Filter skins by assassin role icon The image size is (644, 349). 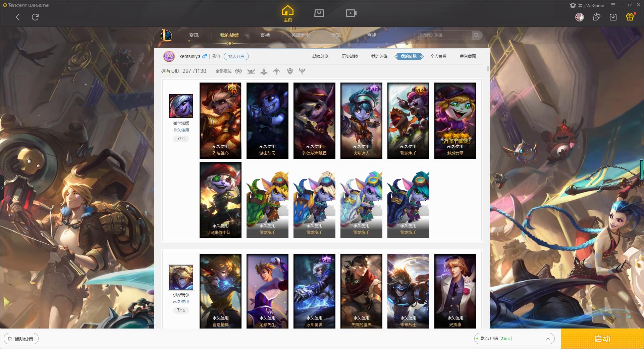click(238, 71)
